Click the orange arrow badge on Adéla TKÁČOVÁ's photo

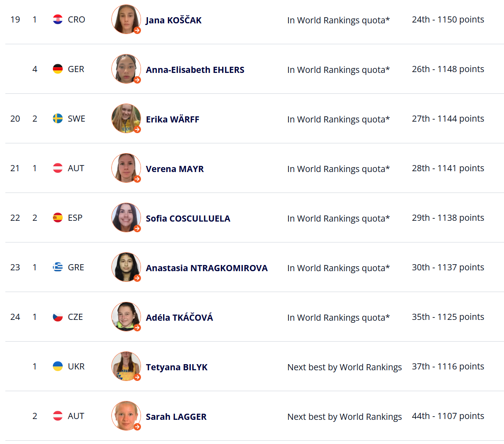(137, 328)
